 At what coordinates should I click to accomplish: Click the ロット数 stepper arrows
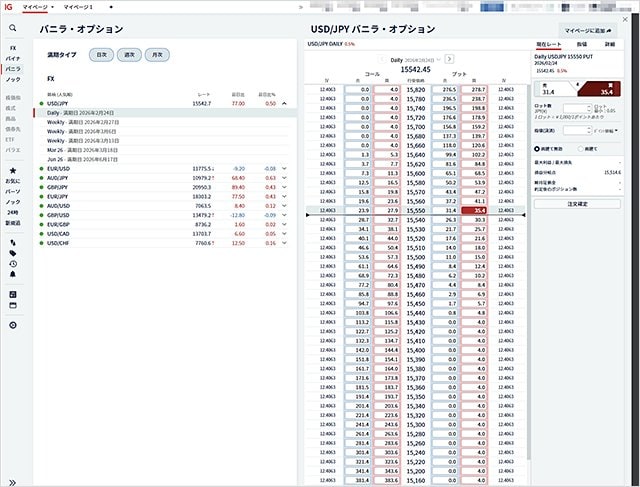pyautogui.click(x=589, y=109)
